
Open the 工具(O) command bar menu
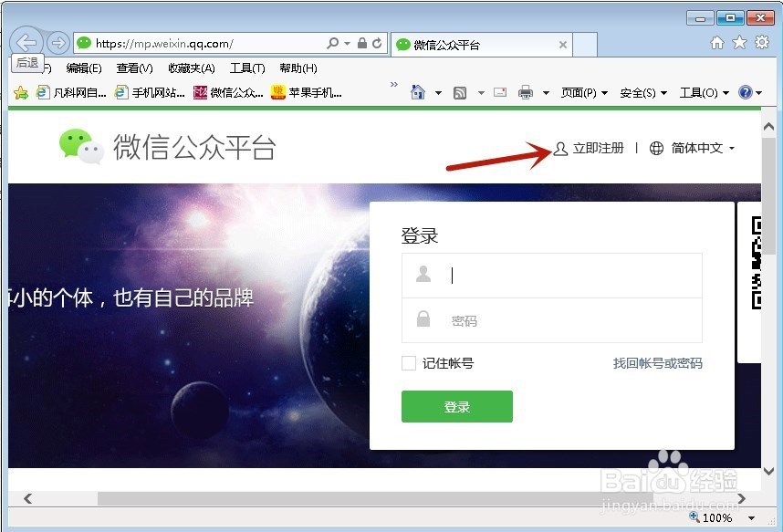click(x=705, y=93)
